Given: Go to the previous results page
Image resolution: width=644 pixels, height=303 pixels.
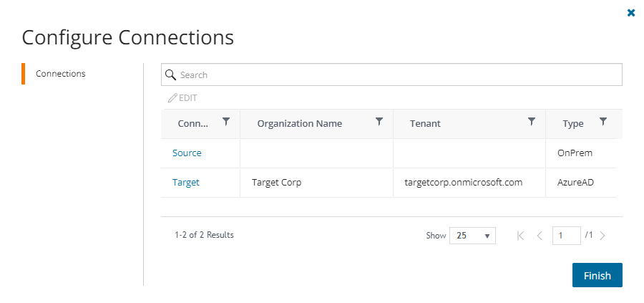Looking at the screenshot, I should (540, 236).
